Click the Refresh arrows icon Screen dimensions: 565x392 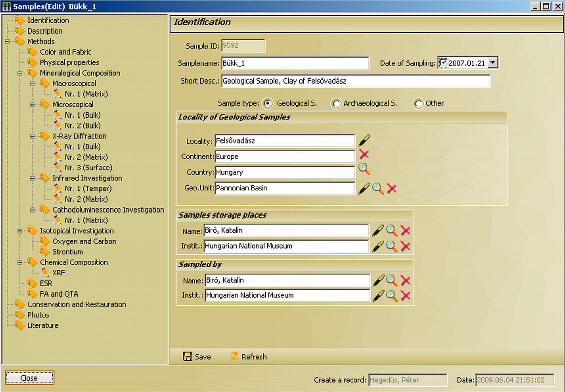(234, 356)
